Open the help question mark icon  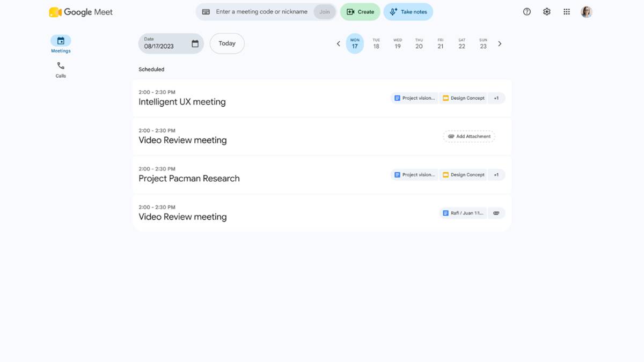[527, 12]
